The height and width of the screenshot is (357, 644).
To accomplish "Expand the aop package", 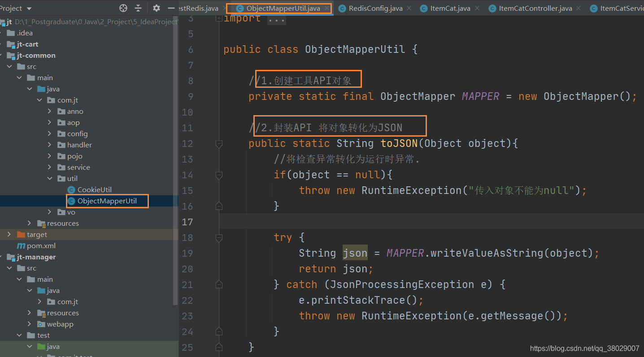I will tap(49, 122).
